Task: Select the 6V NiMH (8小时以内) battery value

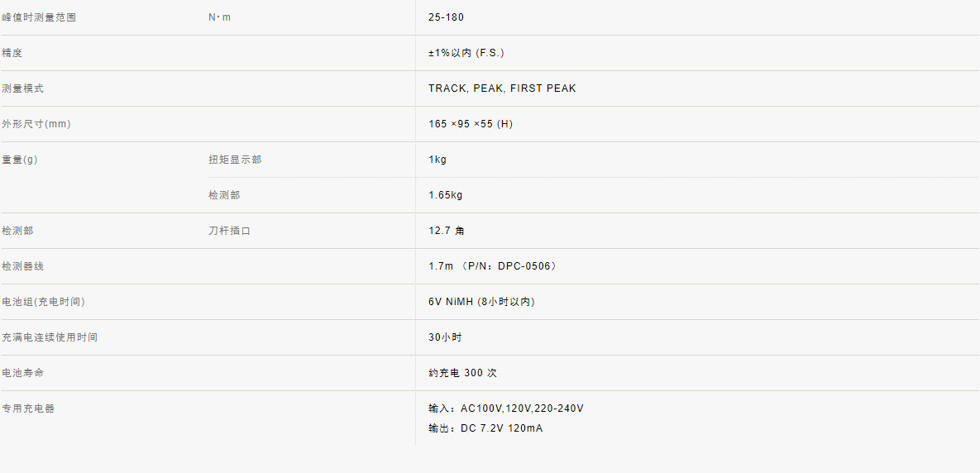Action: tap(481, 302)
